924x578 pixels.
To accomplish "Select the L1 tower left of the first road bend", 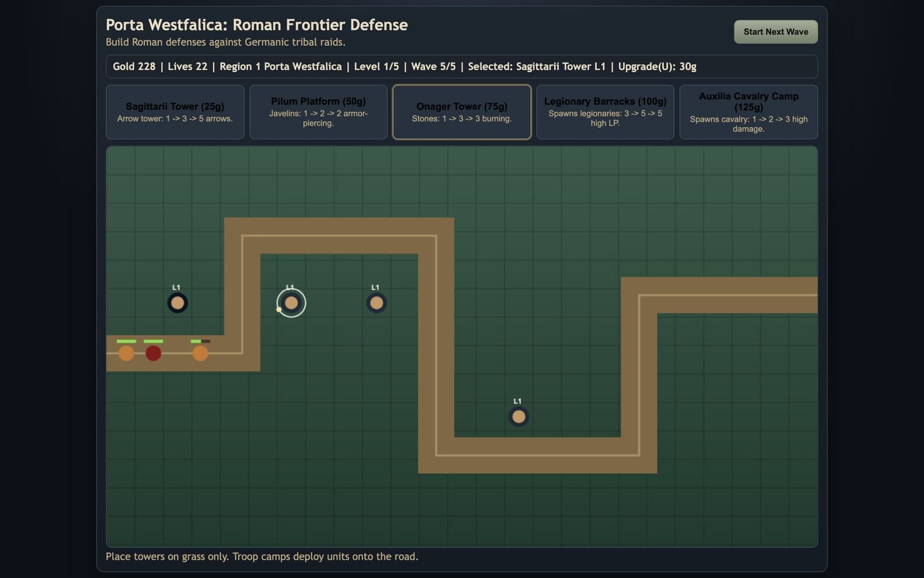I will 177,303.
